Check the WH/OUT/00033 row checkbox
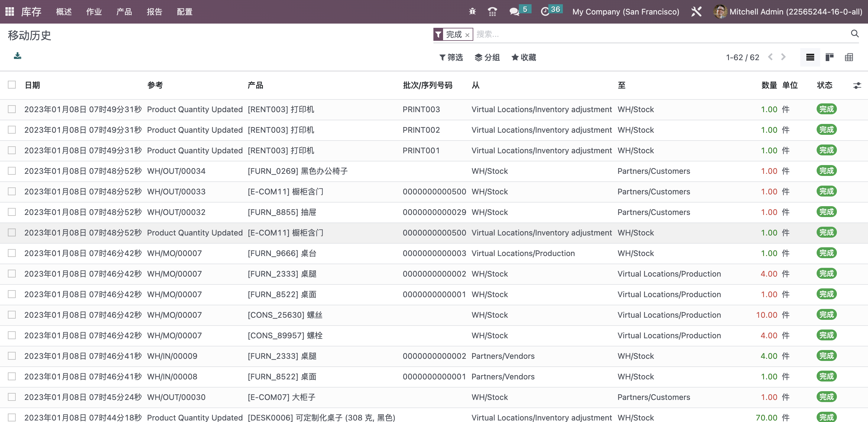The width and height of the screenshot is (868, 422). [x=12, y=191]
